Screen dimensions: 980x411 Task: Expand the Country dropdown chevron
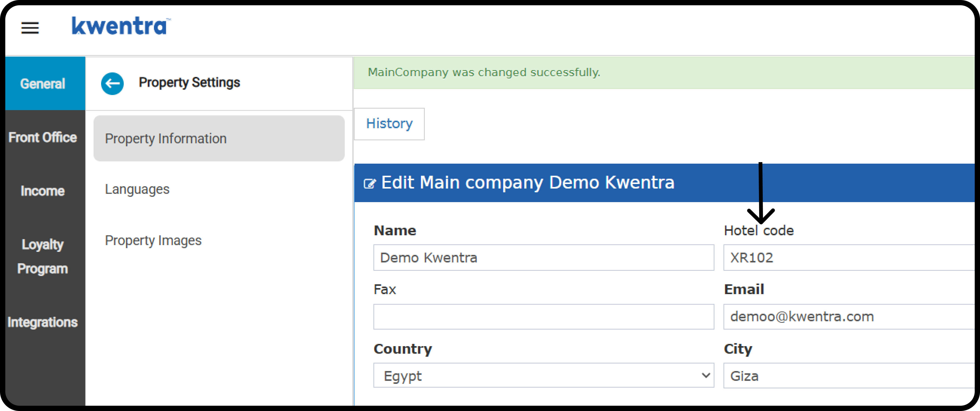pyautogui.click(x=706, y=375)
